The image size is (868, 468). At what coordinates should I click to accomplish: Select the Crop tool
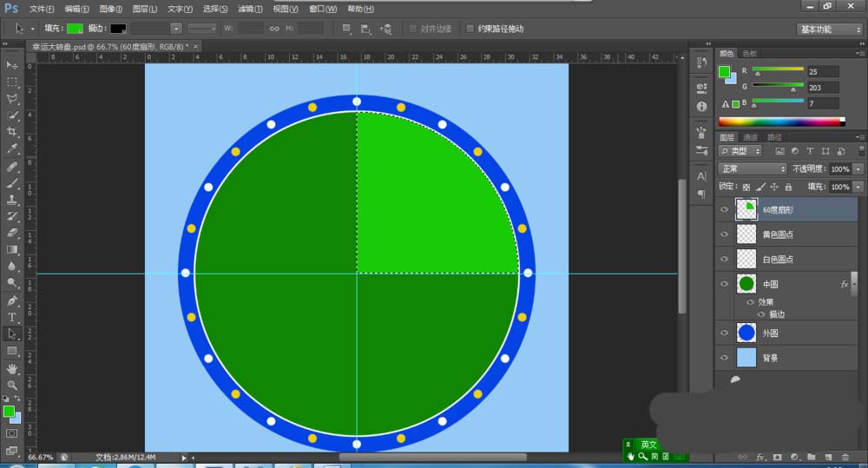point(11,132)
